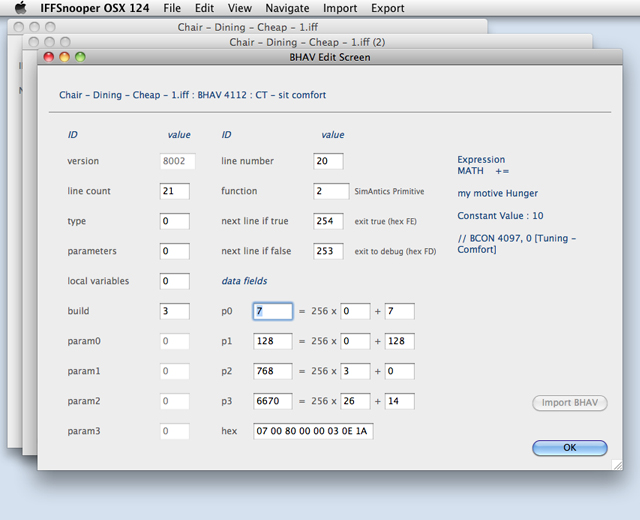The height and width of the screenshot is (520, 640).
Task: Select the line number field
Action: 328,161
